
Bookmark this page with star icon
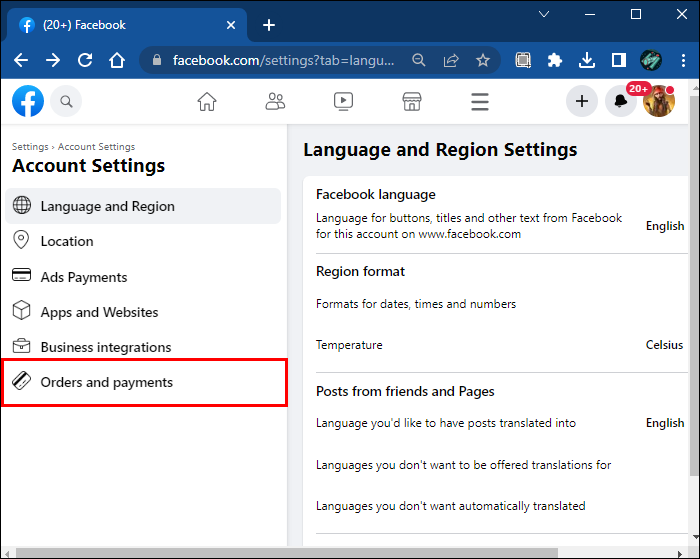click(483, 60)
